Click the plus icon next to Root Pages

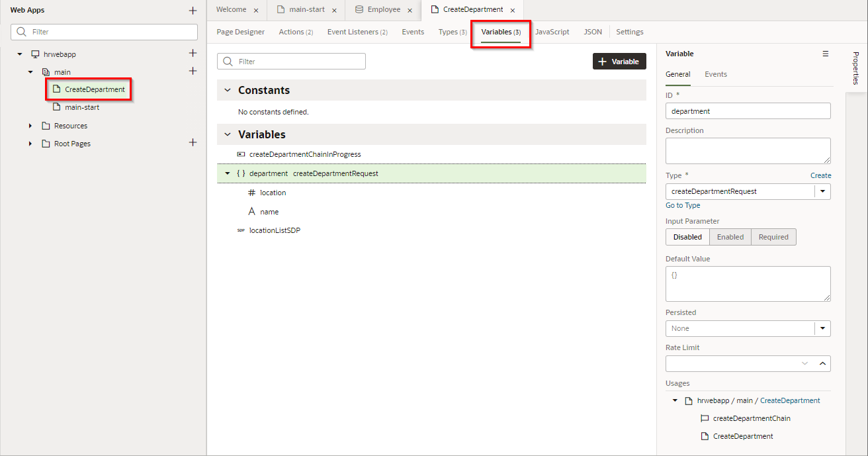193,143
